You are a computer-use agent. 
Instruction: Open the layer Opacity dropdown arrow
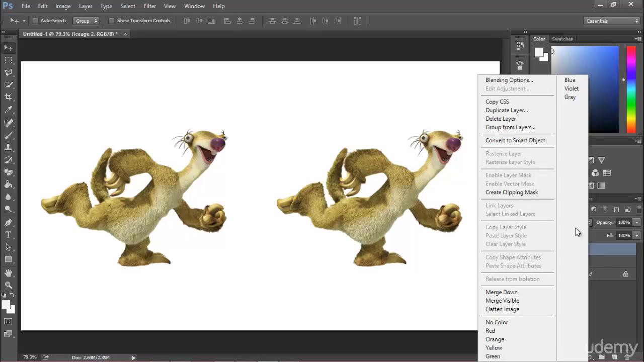click(637, 222)
